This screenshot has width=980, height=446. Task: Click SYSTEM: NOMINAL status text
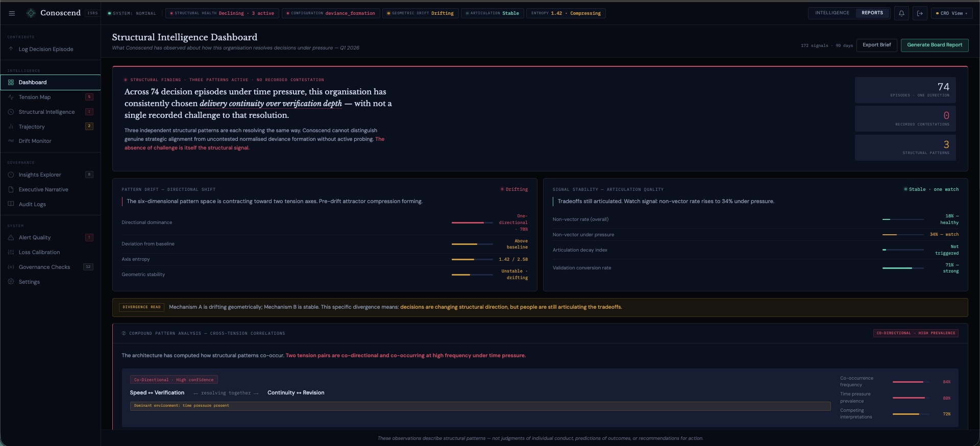(134, 13)
